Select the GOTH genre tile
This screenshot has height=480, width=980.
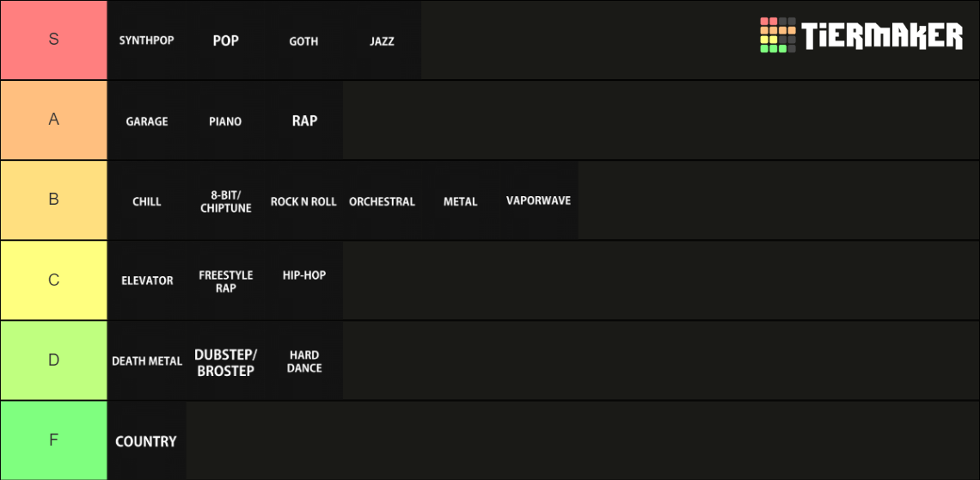[303, 40]
